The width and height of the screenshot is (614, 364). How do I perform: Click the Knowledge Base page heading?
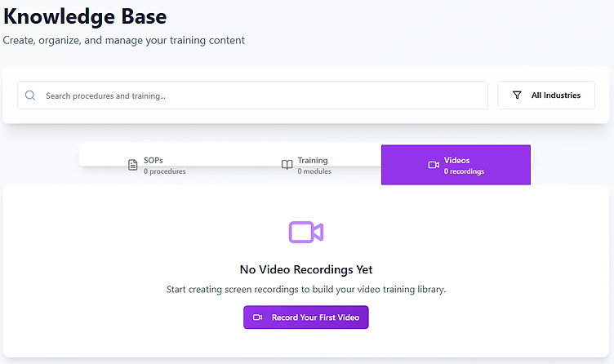(x=85, y=17)
